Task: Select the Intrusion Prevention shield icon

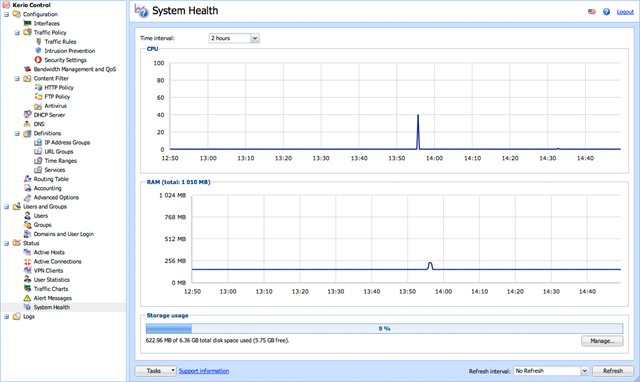Action: click(38, 51)
